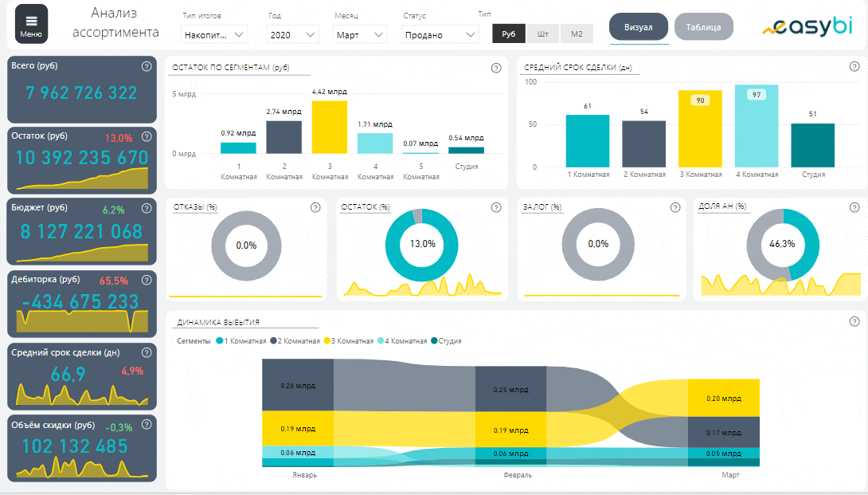Viewport: 868px width, 495px height.
Task: Click the 1,71 млрд light blue bar
Action: [375, 143]
